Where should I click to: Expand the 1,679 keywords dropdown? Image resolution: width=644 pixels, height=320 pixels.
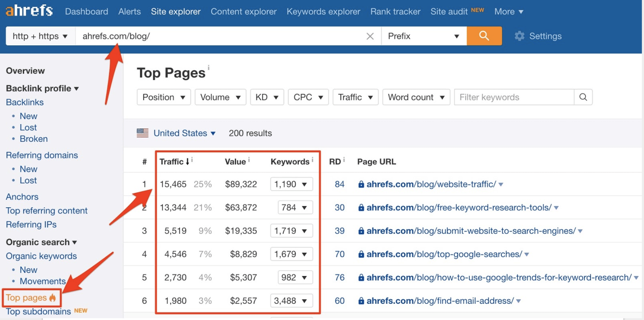(291, 254)
